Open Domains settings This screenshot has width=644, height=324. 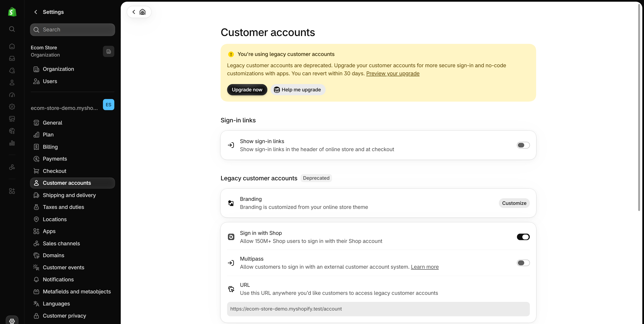click(72, 255)
